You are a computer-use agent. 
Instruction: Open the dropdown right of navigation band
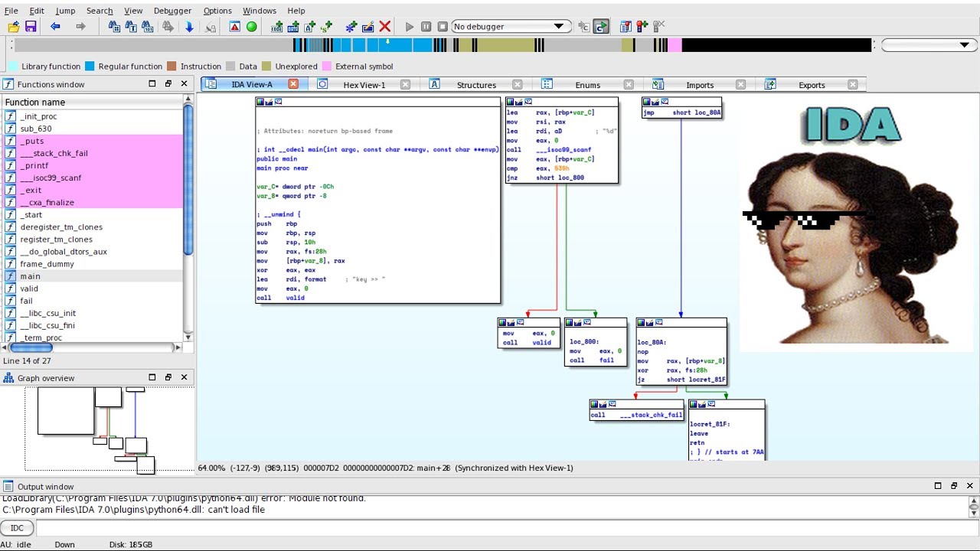(927, 45)
